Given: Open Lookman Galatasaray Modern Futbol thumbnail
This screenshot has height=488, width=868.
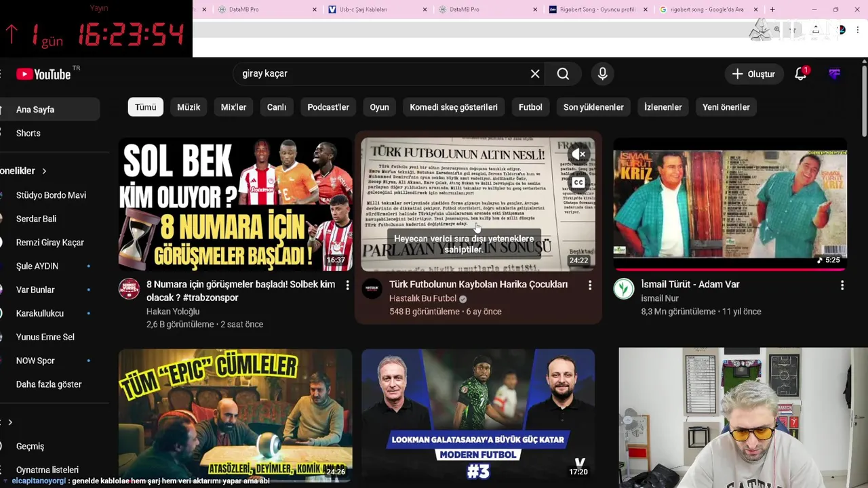Looking at the screenshot, I should [478, 415].
